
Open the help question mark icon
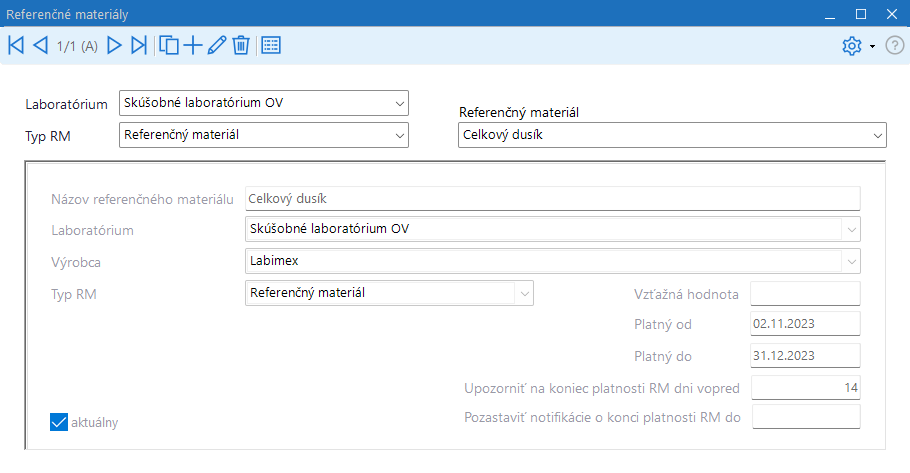click(895, 46)
